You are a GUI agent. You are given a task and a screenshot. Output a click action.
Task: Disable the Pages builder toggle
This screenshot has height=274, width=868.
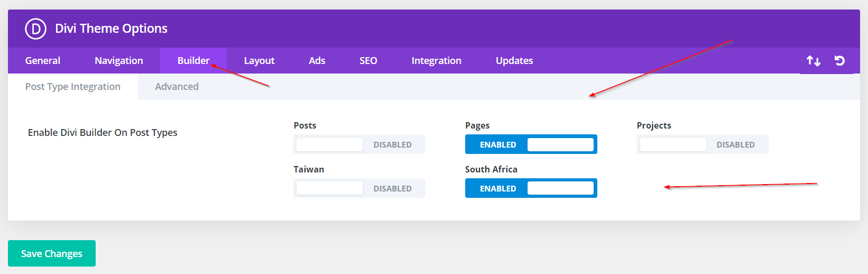pos(531,144)
